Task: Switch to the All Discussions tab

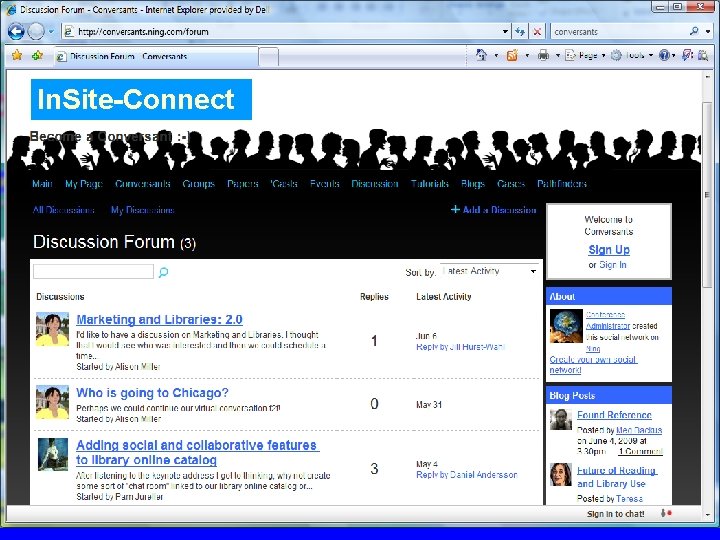Action: [x=63, y=210]
